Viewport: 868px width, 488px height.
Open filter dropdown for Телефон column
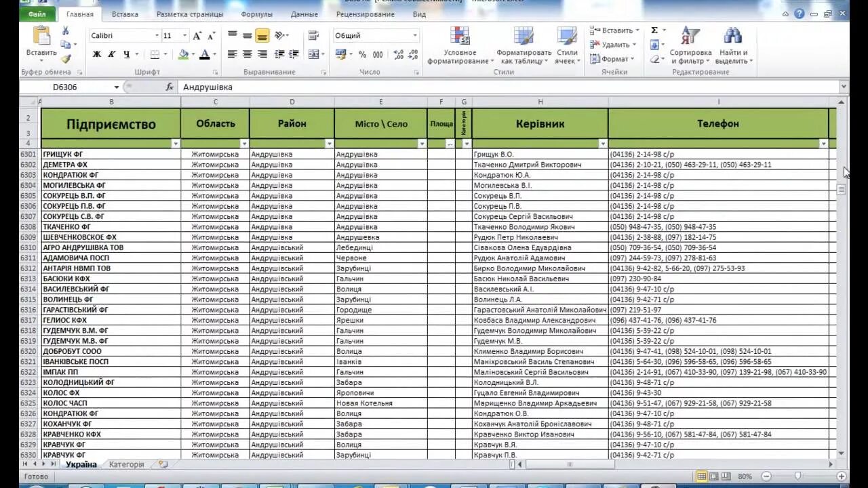pyautogui.click(x=824, y=144)
